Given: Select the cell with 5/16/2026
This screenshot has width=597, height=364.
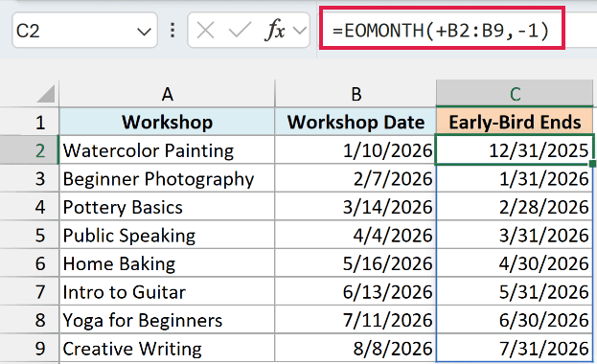Looking at the screenshot, I should pos(356,263).
